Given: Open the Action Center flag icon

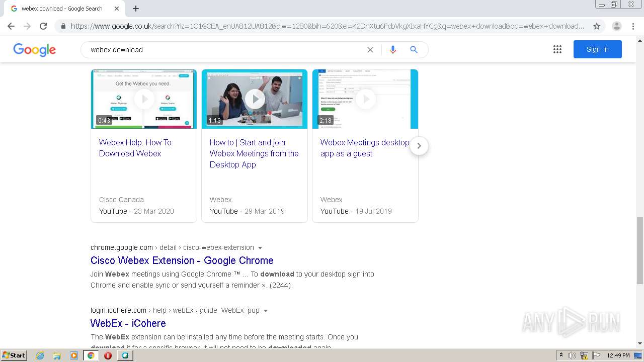Looking at the screenshot, I should pyautogui.click(x=596, y=355).
